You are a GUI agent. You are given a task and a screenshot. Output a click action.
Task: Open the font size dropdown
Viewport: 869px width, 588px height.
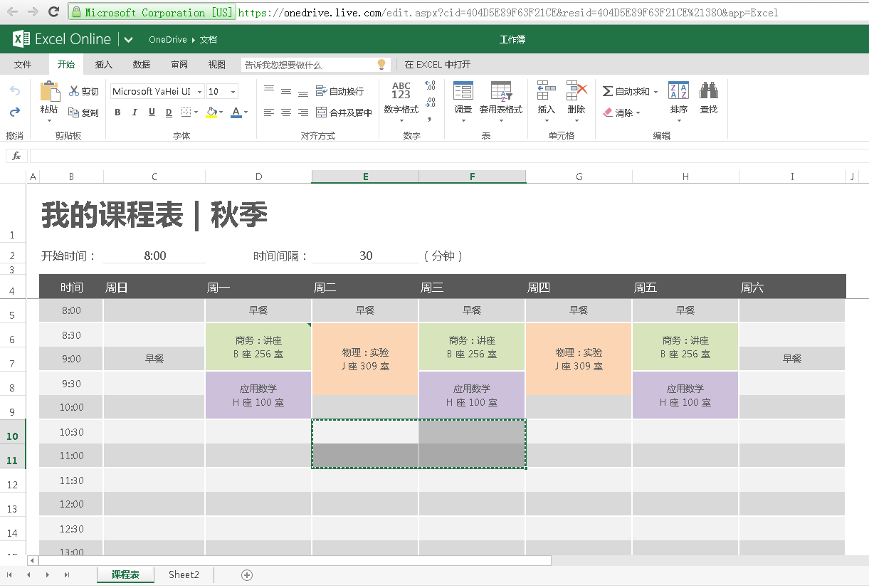tap(233, 92)
